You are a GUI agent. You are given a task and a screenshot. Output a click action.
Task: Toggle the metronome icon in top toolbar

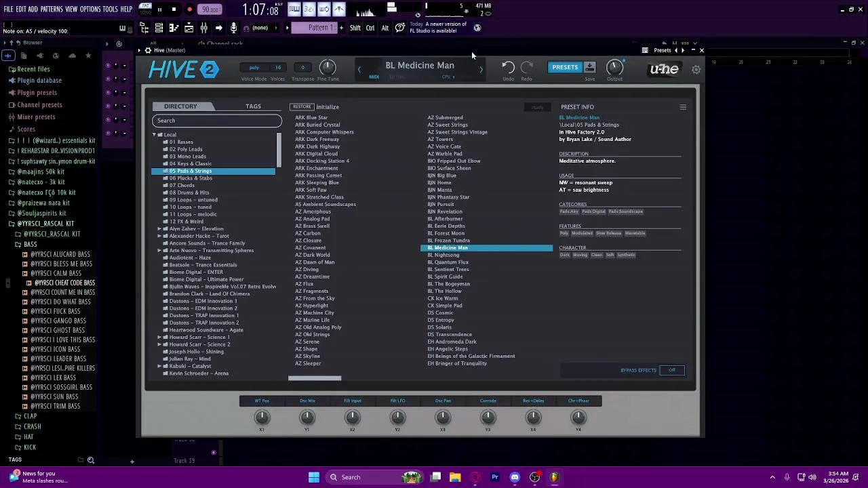coord(339,9)
